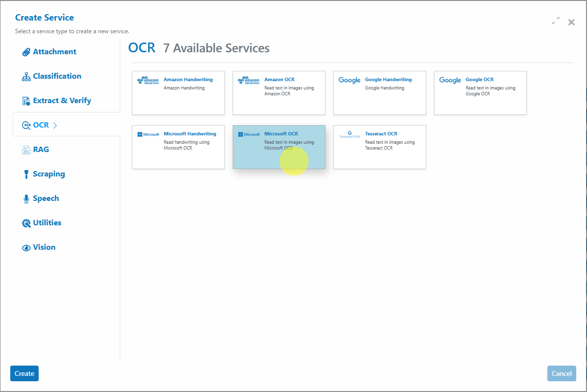Click the Amazon logo on Amazon OCR card
The image size is (587, 392).
[x=249, y=80]
